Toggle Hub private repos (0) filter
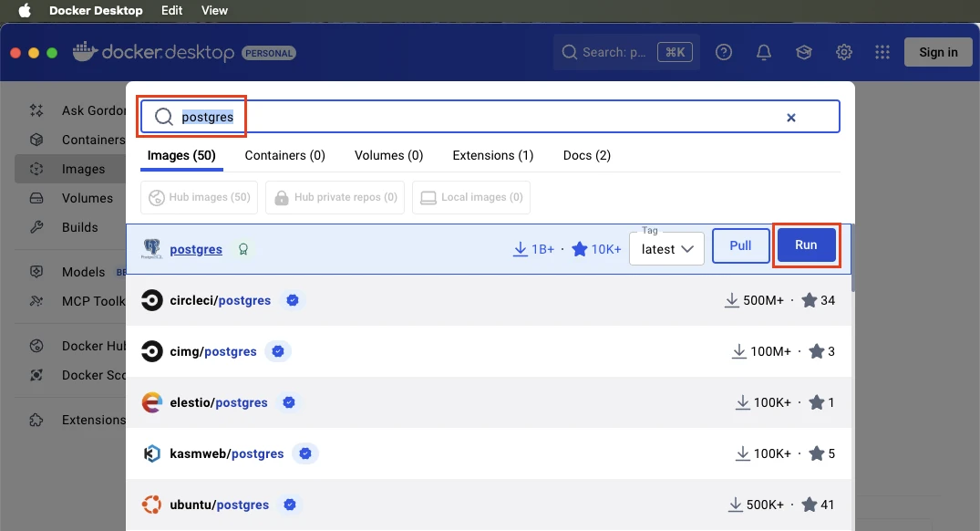Viewport: 980px width, 531px height. [x=335, y=198]
